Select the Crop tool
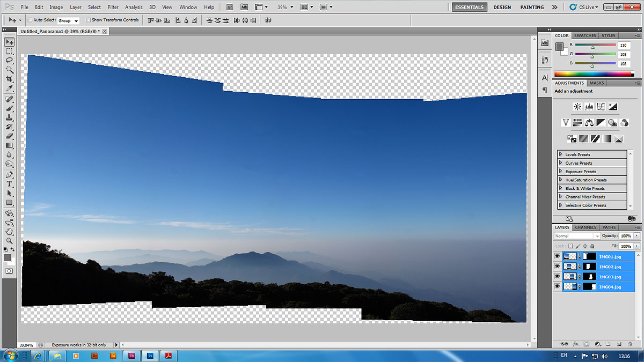Screen dimensions: 644x362 (x=9, y=78)
